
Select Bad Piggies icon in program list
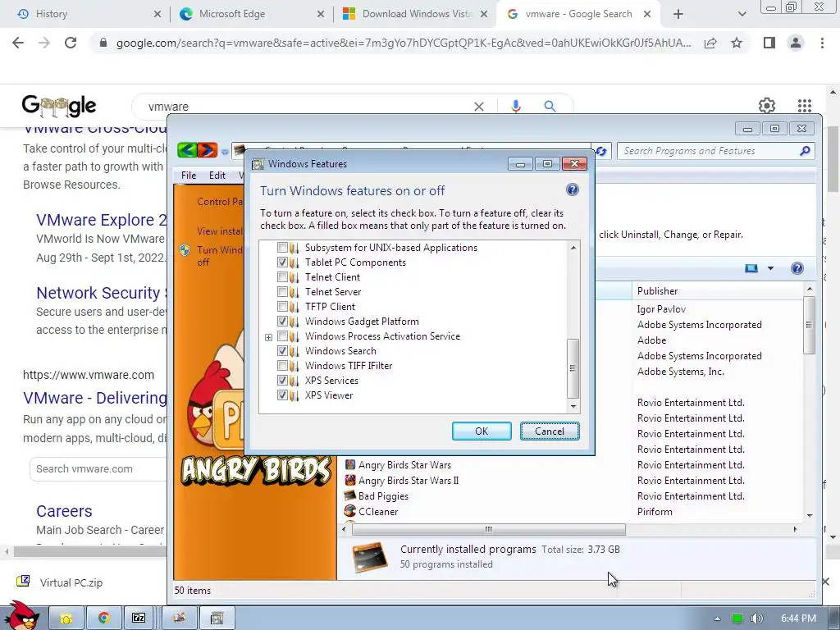coord(349,495)
